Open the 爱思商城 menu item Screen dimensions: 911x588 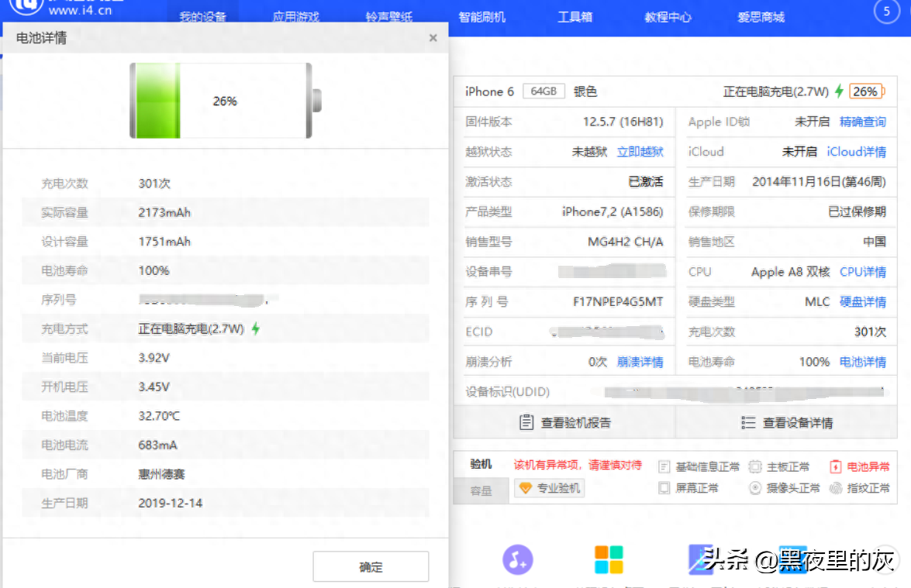tap(761, 16)
